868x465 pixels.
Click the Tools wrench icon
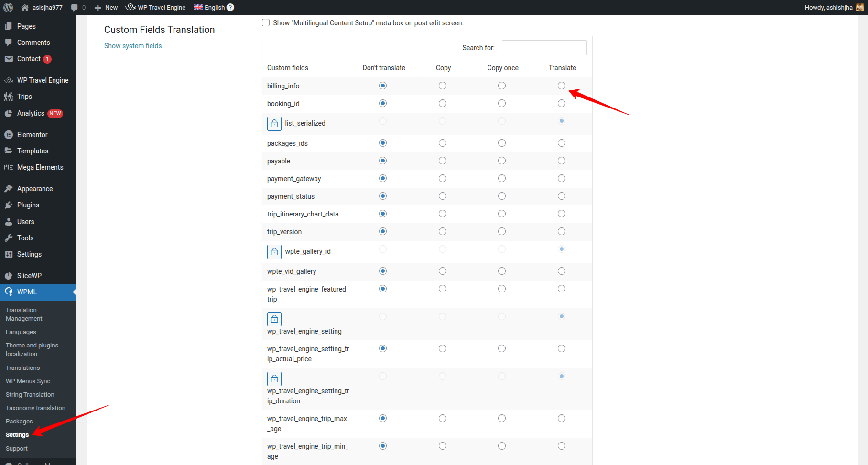[x=9, y=238]
